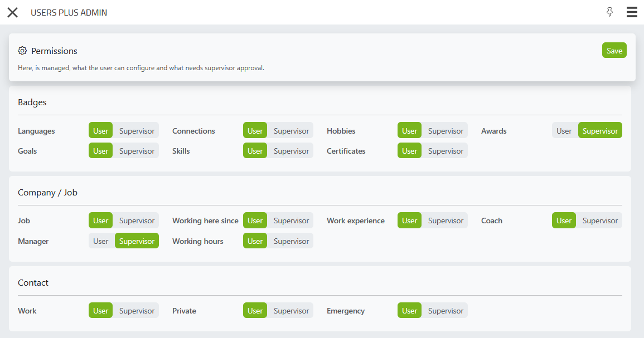
Task: Switch Coach permission to Supervisor
Action: pyautogui.click(x=600, y=221)
